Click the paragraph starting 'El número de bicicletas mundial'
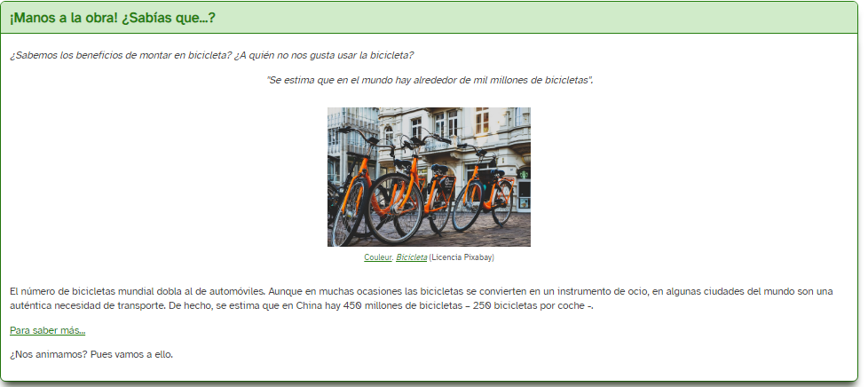The height and width of the screenshot is (387, 868). point(422,298)
